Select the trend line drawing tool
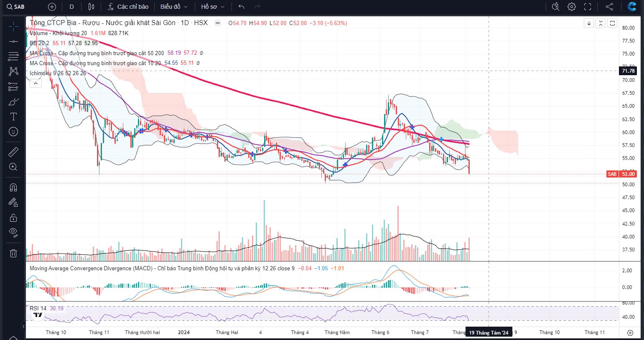The image size is (644, 340). pos(13,41)
